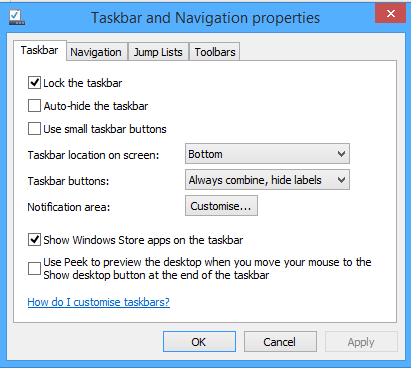Disable Show Windows Store apps on the taskbar
Viewport: 411px width, 368px height.
pyautogui.click(x=34, y=240)
